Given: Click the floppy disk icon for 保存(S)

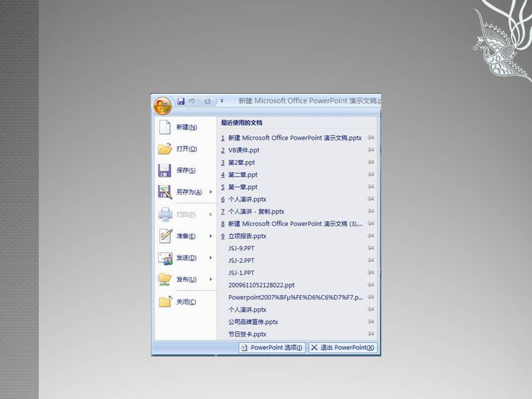Looking at the screenshot, I should 165,170.
